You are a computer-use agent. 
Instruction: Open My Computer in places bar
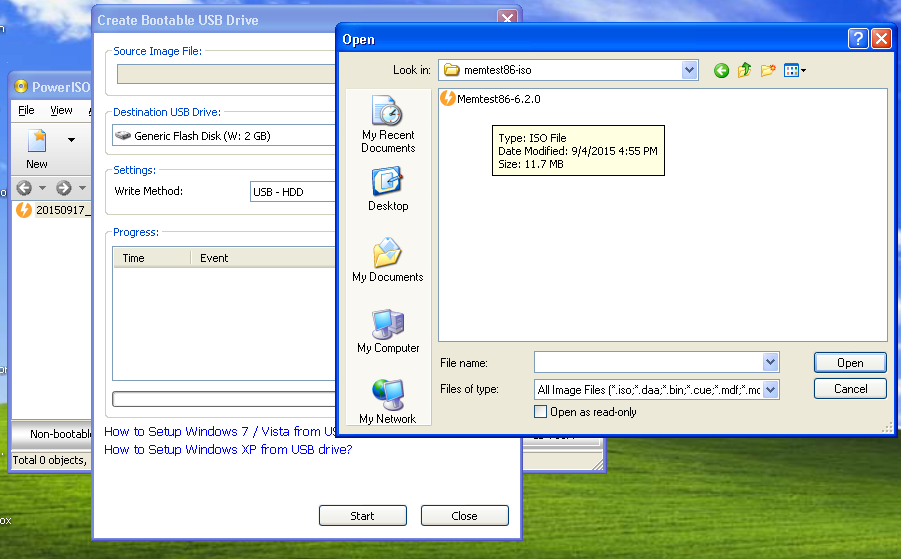pos(388,331)
